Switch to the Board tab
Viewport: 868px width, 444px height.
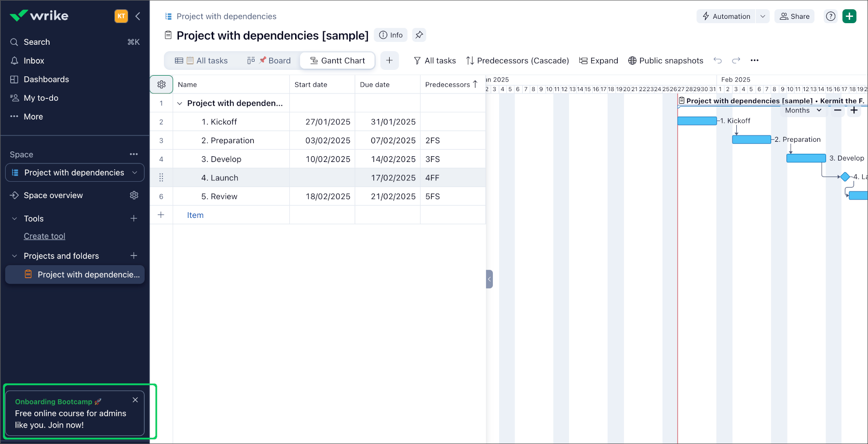269,61
